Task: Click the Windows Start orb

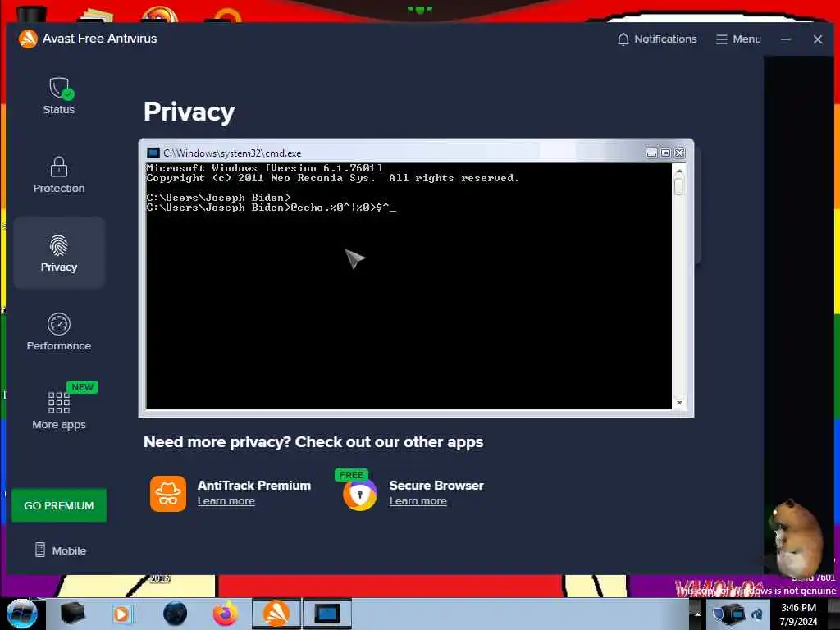Action: click(21, 614)
